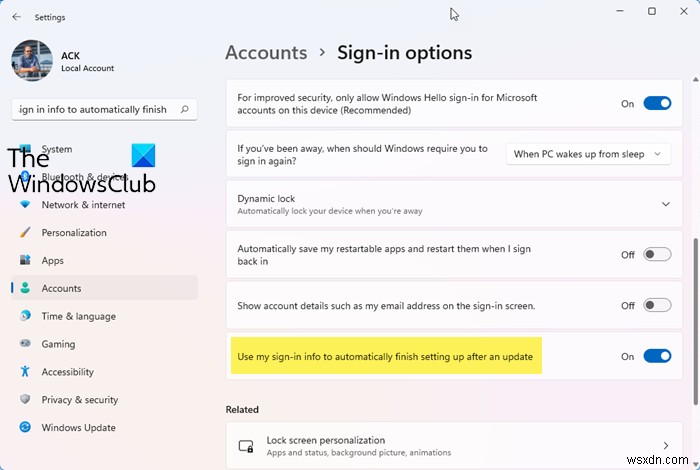
Task: Turn on show account details toggle
Action: (657, 305)
